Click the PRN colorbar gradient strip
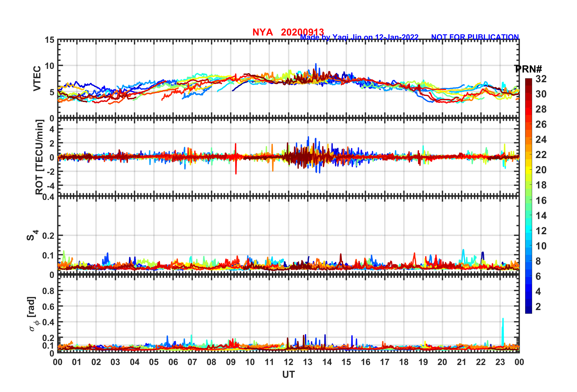The image size is (577, 392). [528, 196]
